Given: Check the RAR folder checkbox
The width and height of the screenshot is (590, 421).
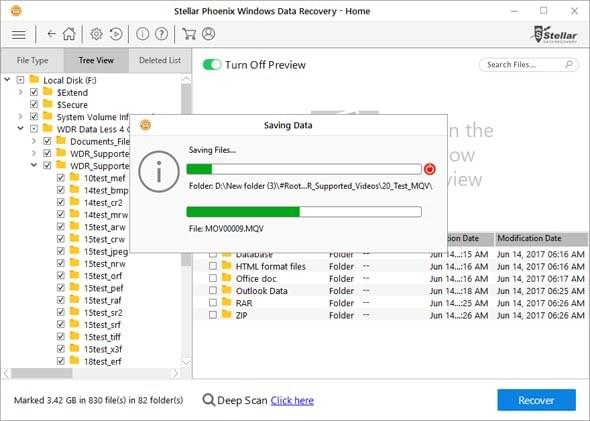Looking at the screenshot, I should coord(213,302).
